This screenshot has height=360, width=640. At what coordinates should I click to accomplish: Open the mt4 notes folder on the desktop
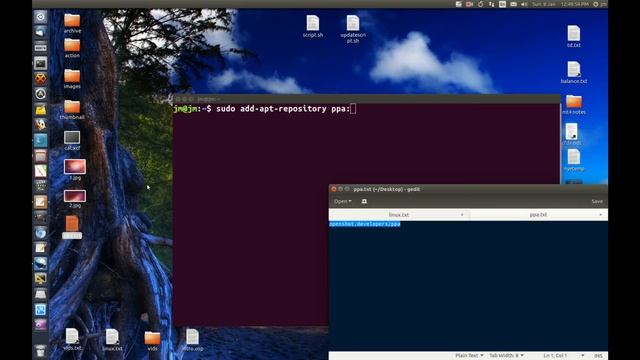[x=573, y=104]
